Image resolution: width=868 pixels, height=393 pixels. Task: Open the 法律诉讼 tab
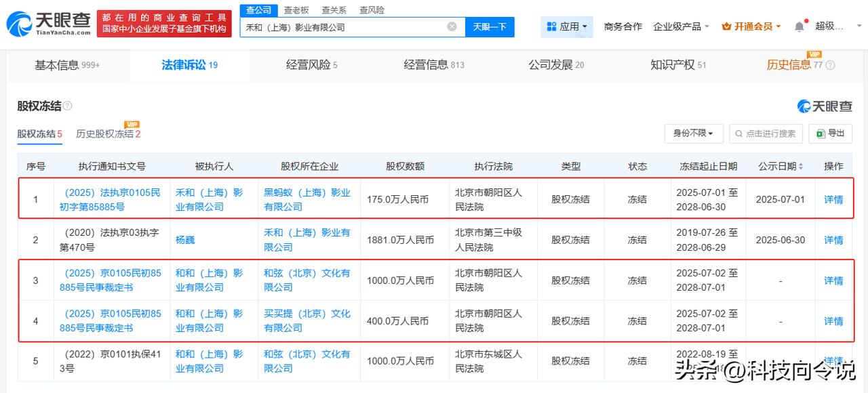(x=189, y=65)
